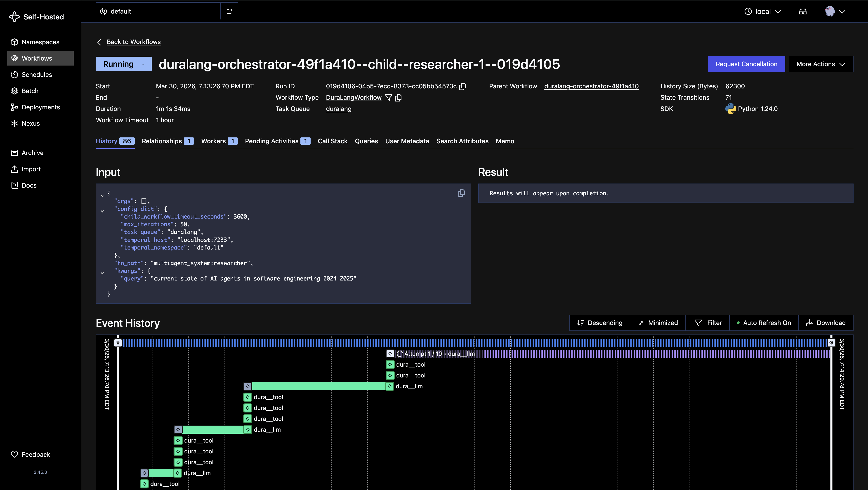Open the event history Filter
Viewport: 868px width, 490px height.
click(x=708, y=323)
